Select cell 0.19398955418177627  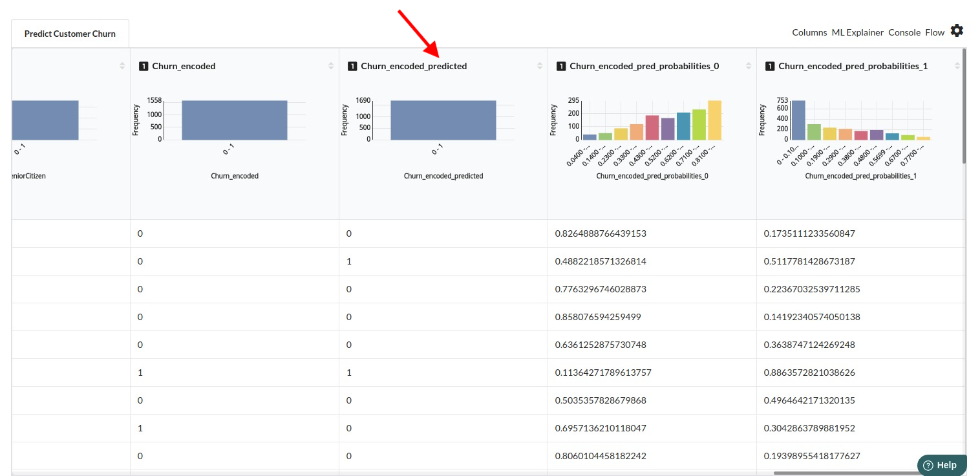(860, 456)
